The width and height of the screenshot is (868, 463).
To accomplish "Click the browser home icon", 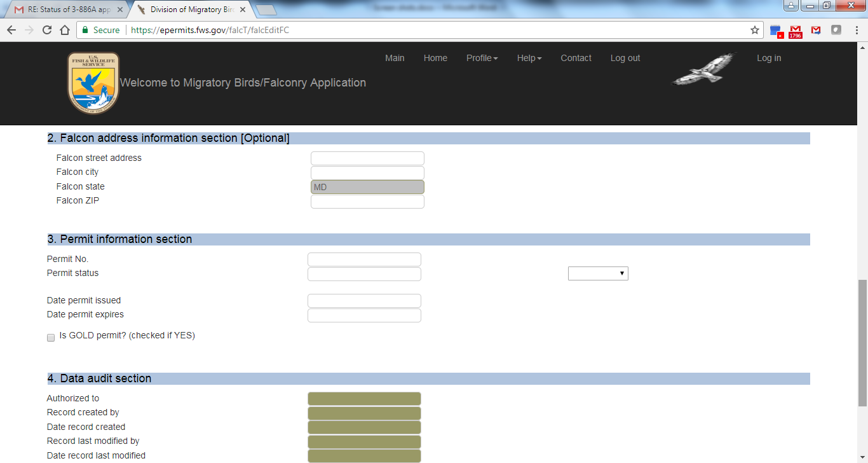I will [65, 30].
